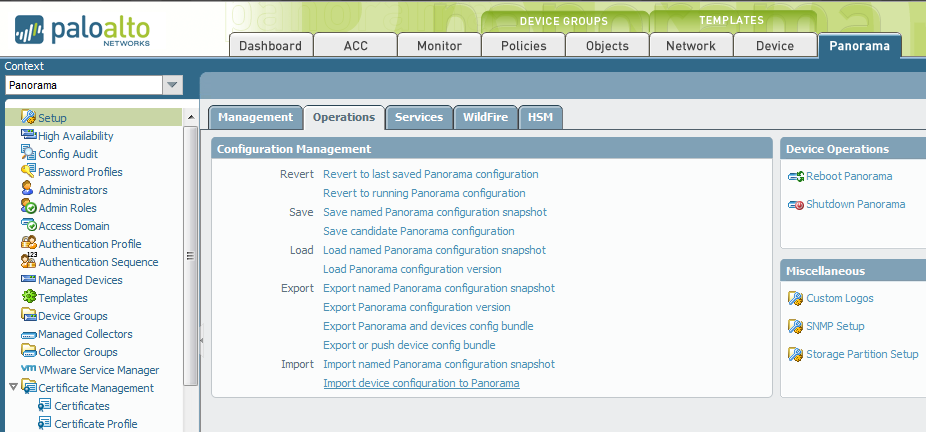
Task: Open the ACC tab
Action: click(x=356, y=45)
